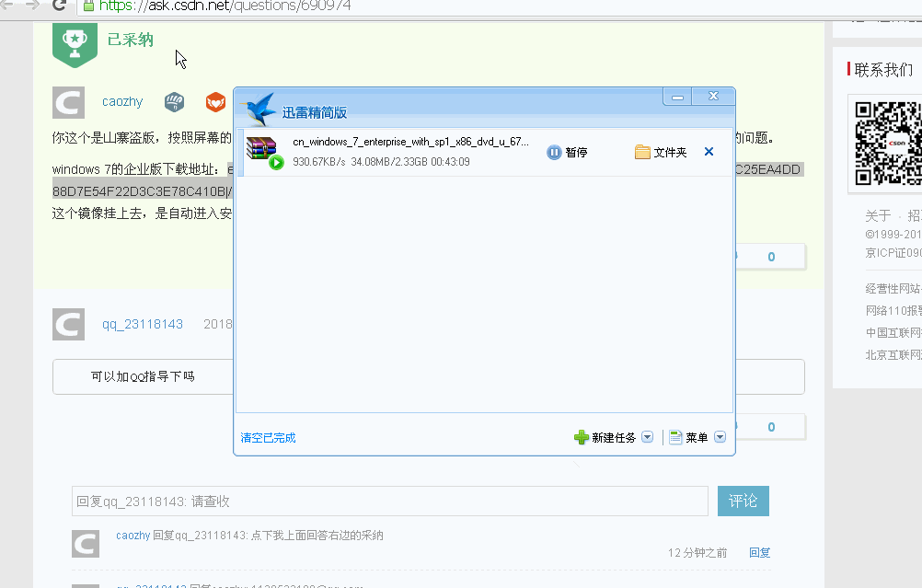922x588 pixels.
Task: Open the download's 文件夹 folder
Action: 661,153
